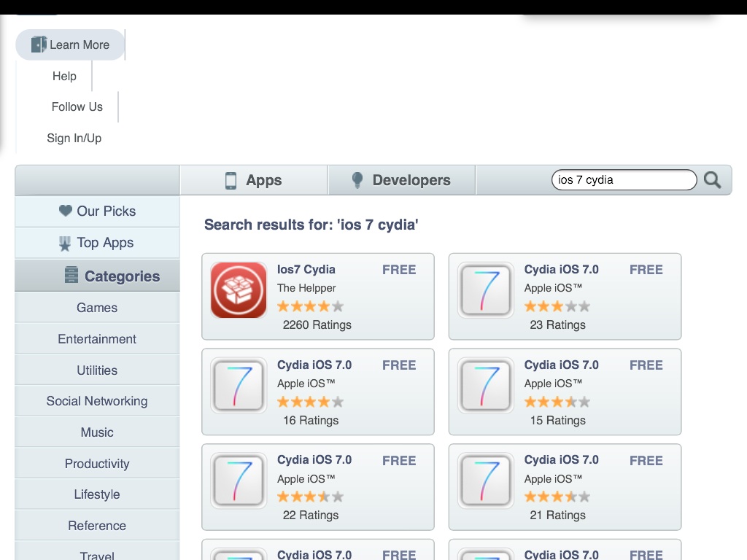Click the star rating above 16 Ratings
The width and height of the screenshot is (747, 560).
(x=310, y=402)
